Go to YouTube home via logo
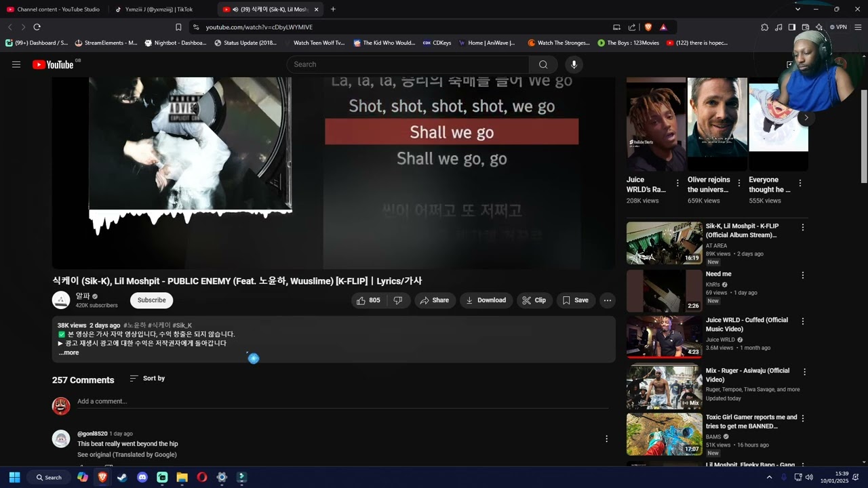This screenshot has width=868, height=488. pos(53,64)
